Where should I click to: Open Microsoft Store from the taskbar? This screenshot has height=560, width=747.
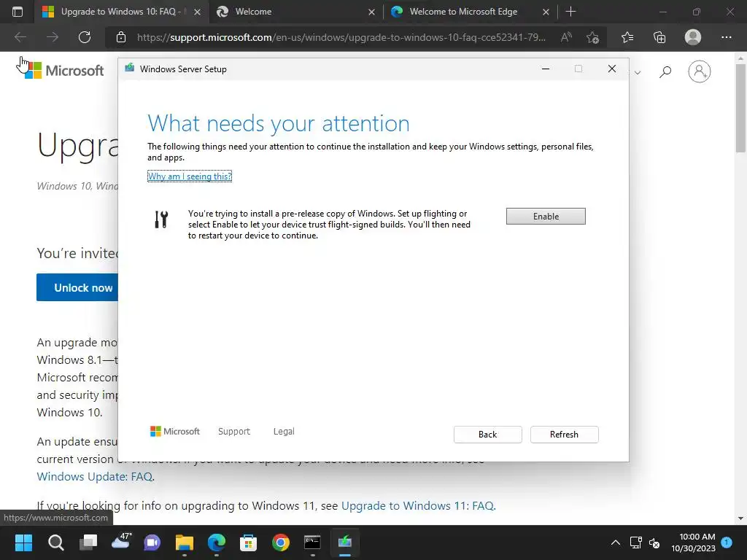[248, 542]
